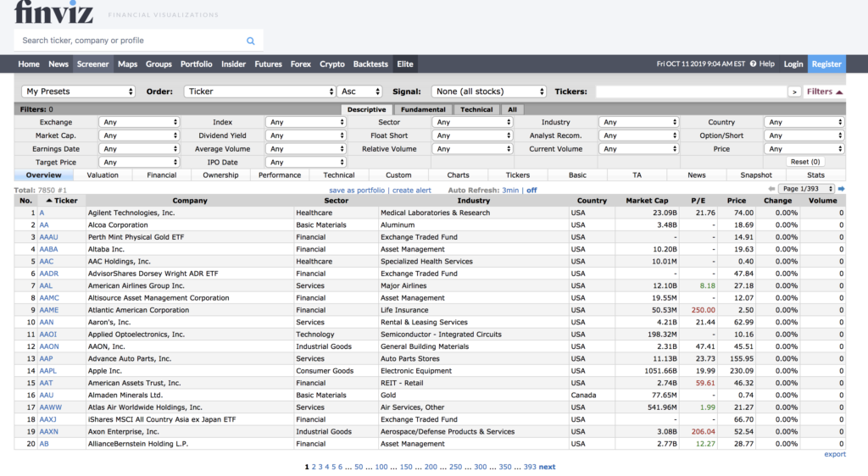This screenshot has height=476, width=868.
Task: Open the Page 1/393 selector
Action: [x=806, y=189]
